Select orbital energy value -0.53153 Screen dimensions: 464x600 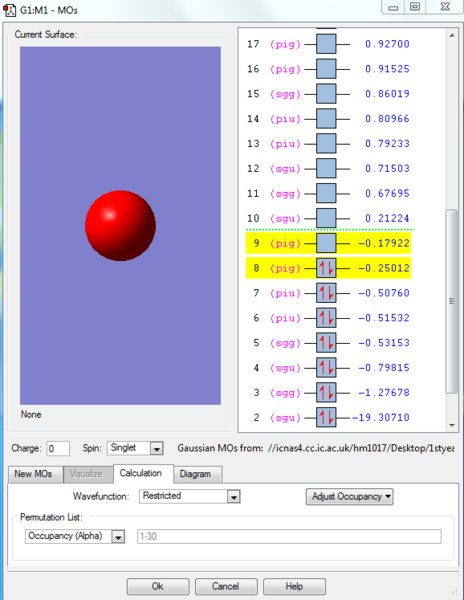(x=384, y=343)
